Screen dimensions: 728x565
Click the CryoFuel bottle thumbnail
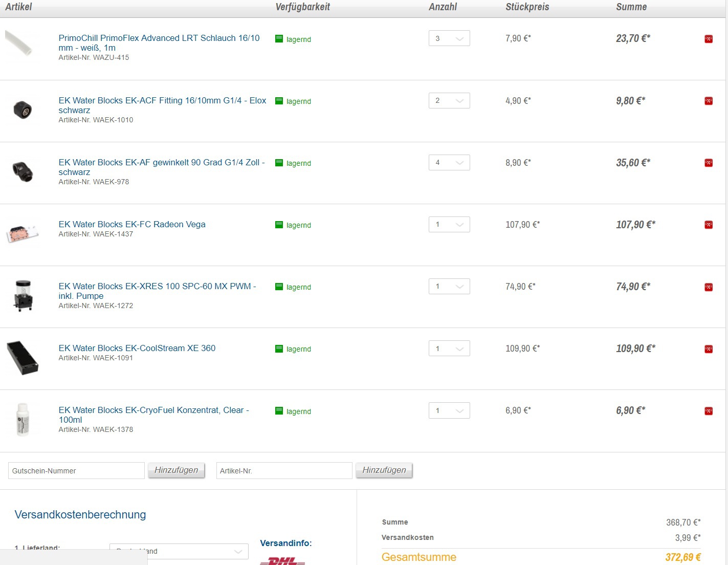[x=23, y=420]
